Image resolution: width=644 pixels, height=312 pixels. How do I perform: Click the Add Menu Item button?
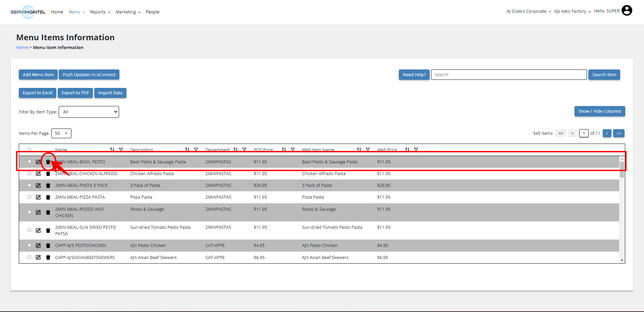pos(38,75)
